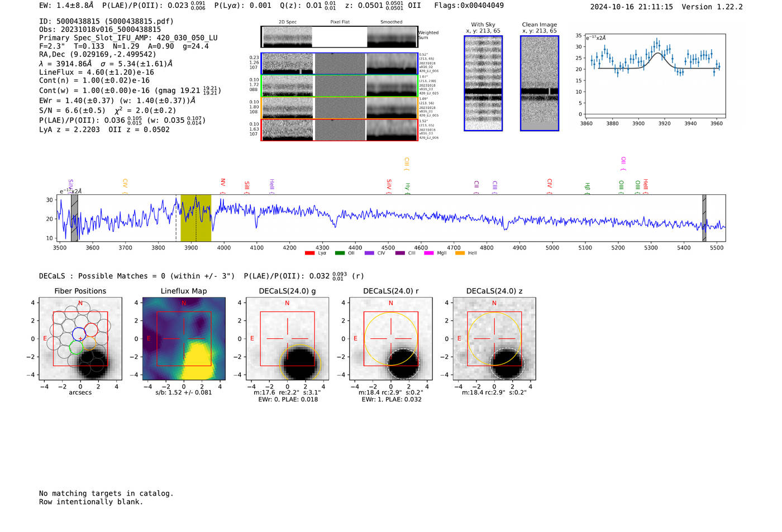Viewport: 782px width, 532px height.
Task: Click the yellow highlighted band in the spectrum
Action: coord(196,218)
